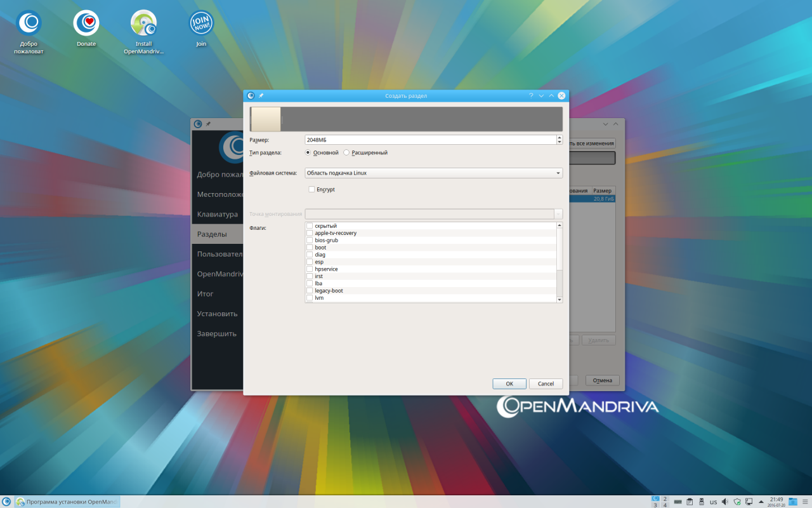Open the removable devices tray icon
Viewport: 812px width, 508px height.
[x=702, y=502]
